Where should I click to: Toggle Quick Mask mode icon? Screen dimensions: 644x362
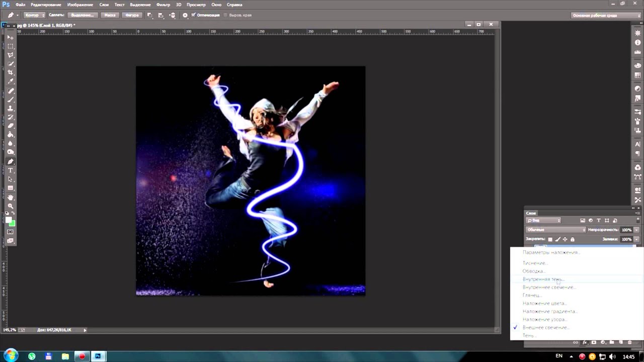(x=11, y=233)
